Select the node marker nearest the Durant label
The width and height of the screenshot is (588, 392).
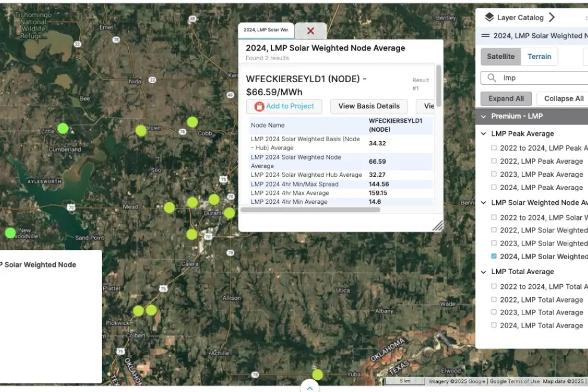[213, 199]
